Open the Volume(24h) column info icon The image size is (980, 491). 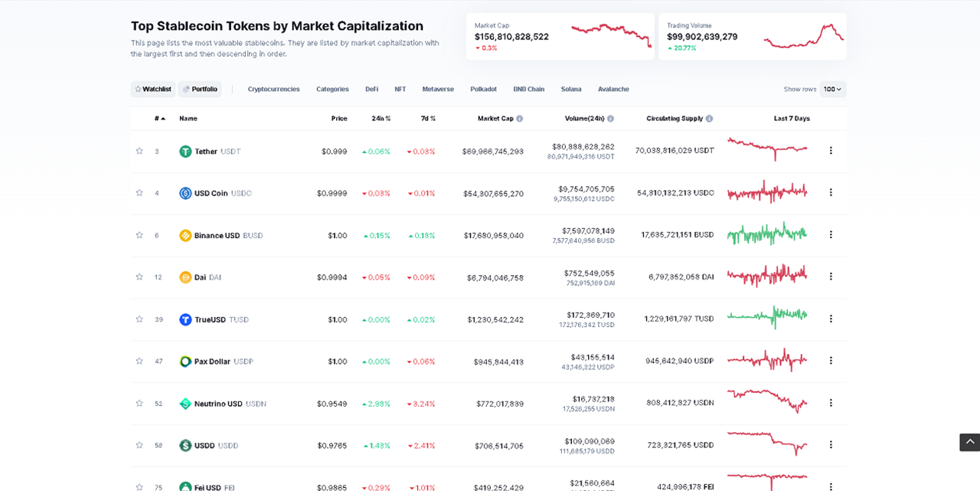point(610,119)
